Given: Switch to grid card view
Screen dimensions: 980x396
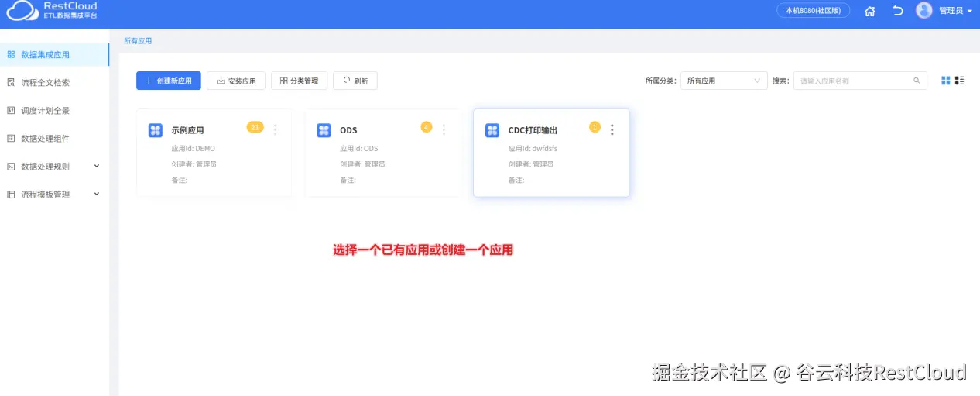Looking at the screenshot, I should (945, 81).
